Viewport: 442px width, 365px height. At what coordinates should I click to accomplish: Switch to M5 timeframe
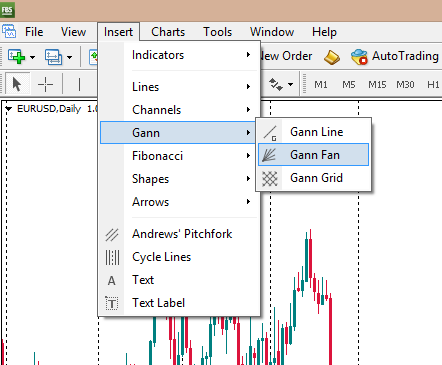pyautogui.click(x=349, y=85)
